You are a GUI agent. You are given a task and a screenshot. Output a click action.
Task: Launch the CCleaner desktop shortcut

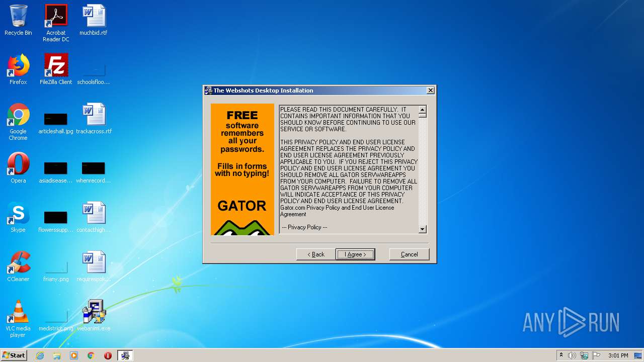18,266
